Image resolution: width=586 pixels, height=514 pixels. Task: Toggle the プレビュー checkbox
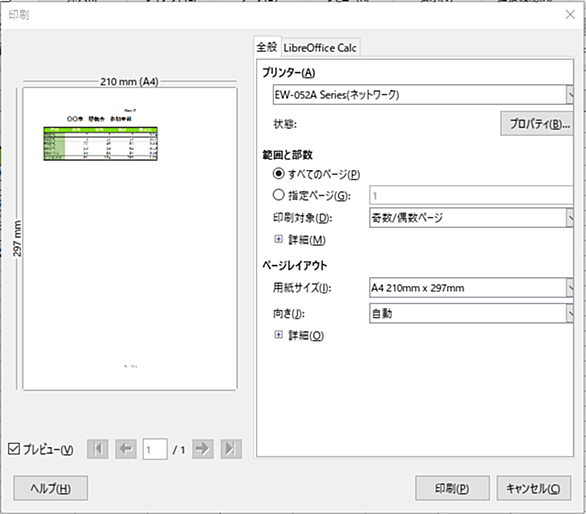pos(14,449)
